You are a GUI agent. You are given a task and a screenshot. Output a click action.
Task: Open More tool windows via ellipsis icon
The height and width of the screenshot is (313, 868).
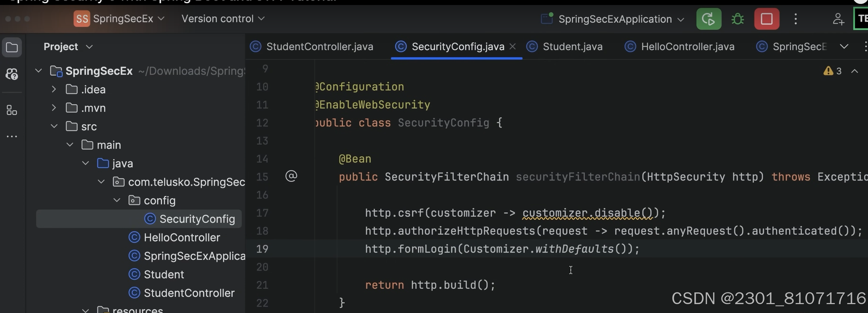12,136
